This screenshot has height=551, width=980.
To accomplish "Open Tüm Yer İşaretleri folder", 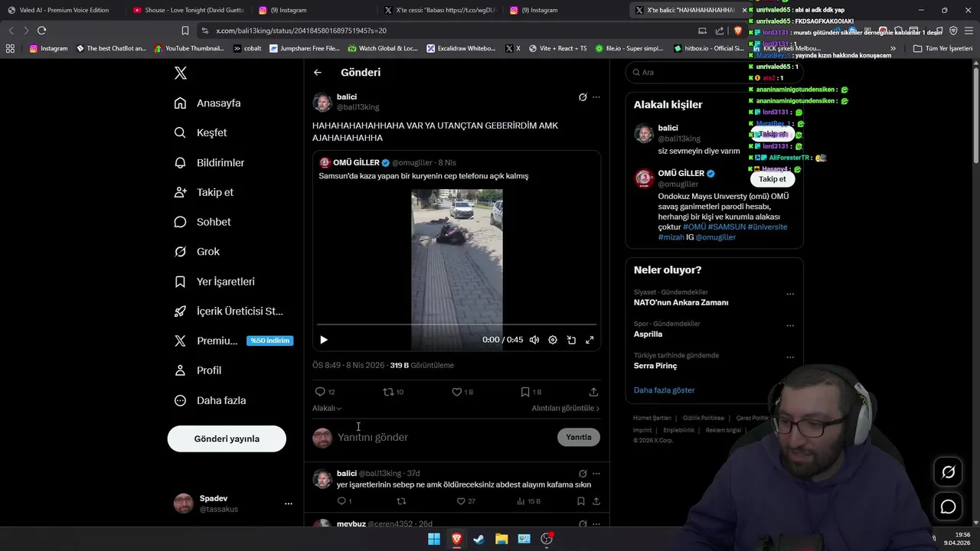I will (943, 48).
